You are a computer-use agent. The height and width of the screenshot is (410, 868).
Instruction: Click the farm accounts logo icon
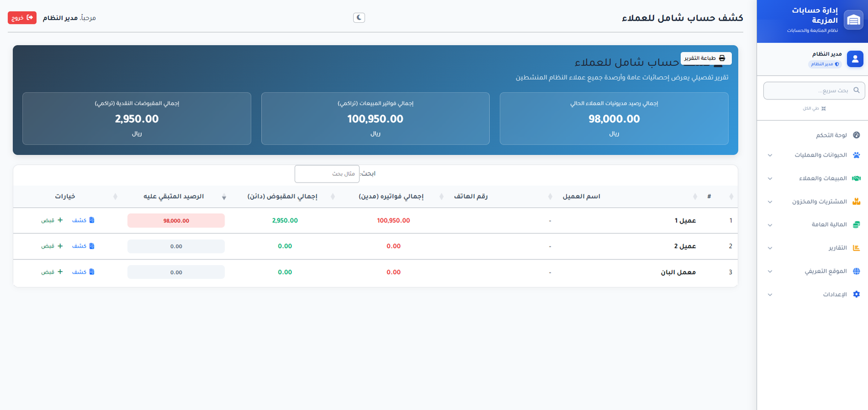point(853,20)
